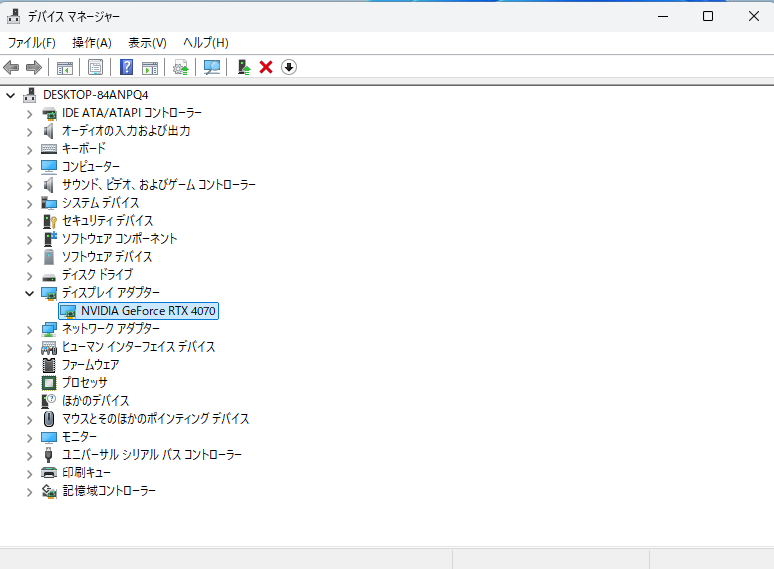
Task: Open the blue question mark help icon
Action: (x=126, y=67)
